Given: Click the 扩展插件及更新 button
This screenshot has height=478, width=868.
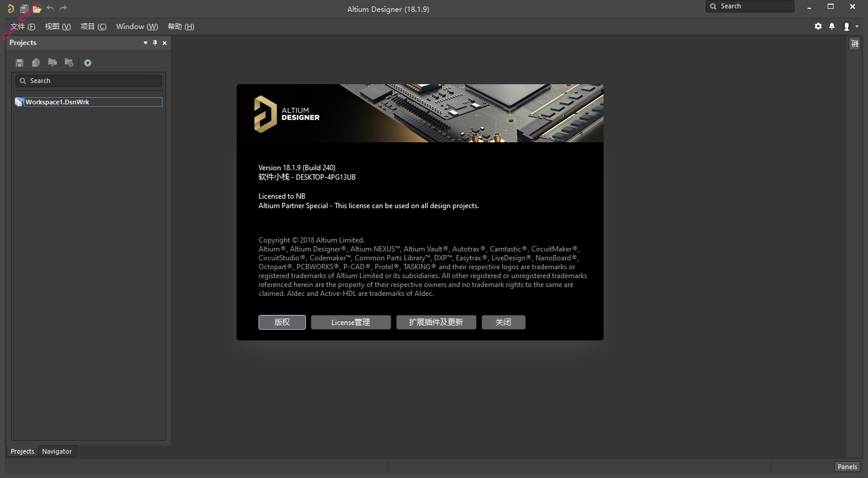Looking at the screenshot, I should tap(436, 322).
